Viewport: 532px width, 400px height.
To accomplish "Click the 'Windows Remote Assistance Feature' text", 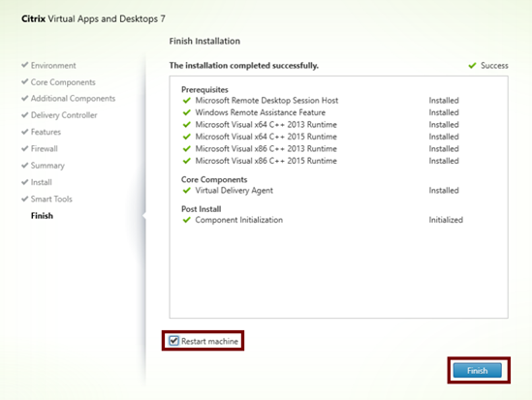I will click(261, 112).
